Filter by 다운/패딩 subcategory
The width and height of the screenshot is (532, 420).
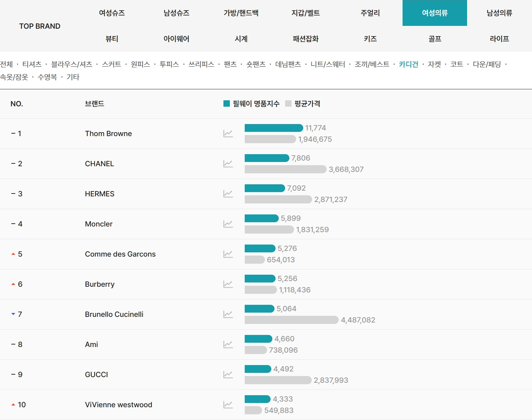coord(487,64)
